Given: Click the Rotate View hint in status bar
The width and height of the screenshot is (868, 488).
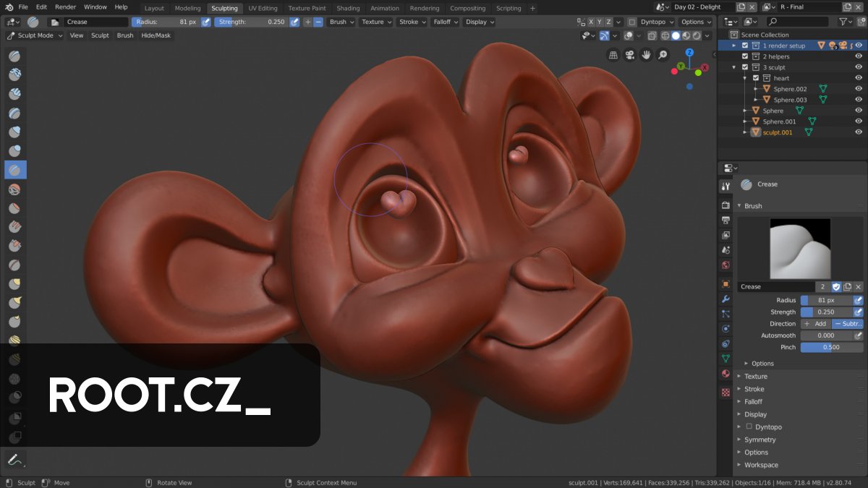Looking at the screenshot, I should coord(174,482).
